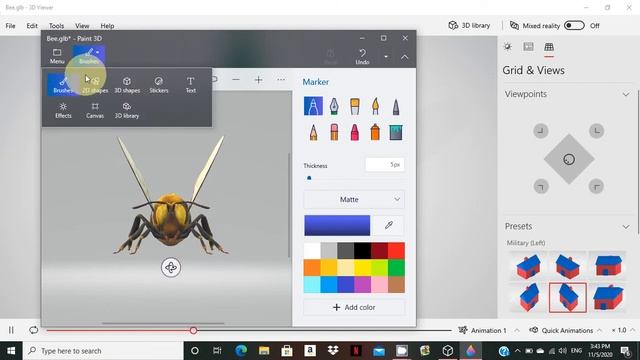This screenshot has width=640, height=360.
Task: Expand the Paint 3D history dropdown arrow
Action: [386, 57]
